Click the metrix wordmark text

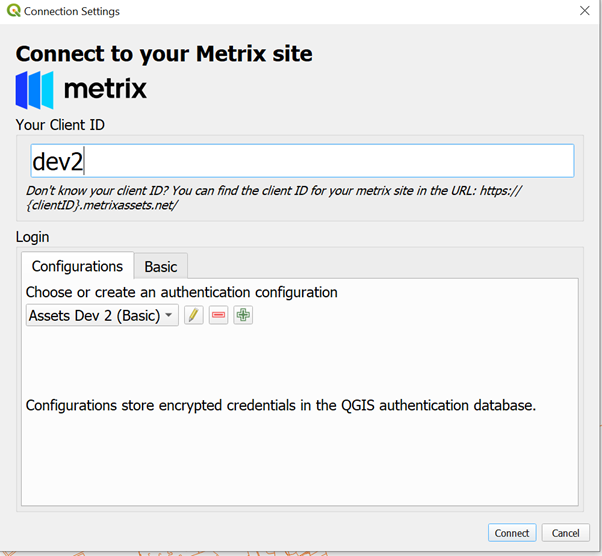[105, 89]
